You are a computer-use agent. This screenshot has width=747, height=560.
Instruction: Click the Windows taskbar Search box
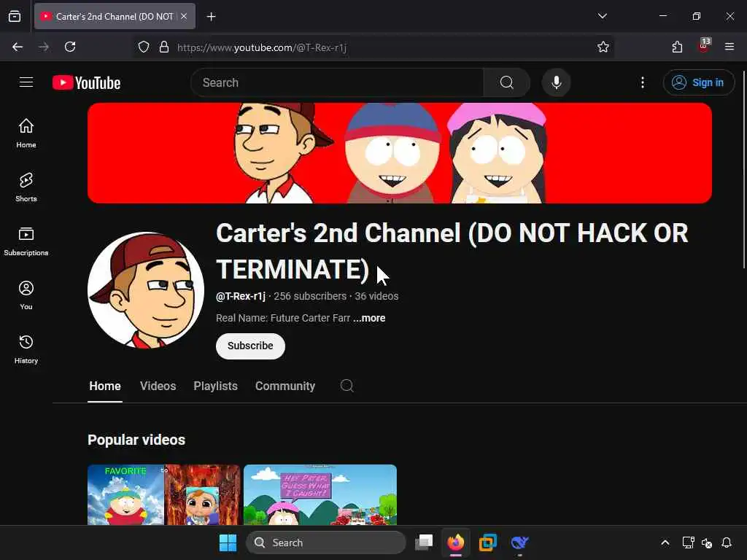[326, 542]
